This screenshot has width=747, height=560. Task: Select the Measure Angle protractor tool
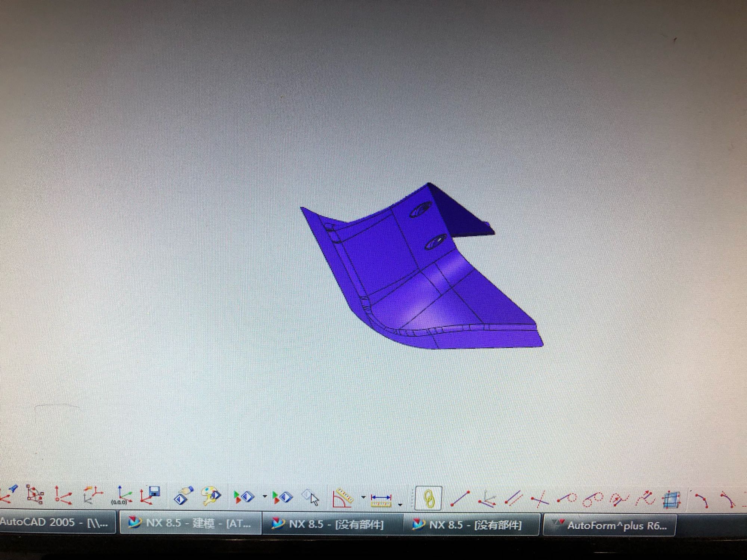coord(342,498)
